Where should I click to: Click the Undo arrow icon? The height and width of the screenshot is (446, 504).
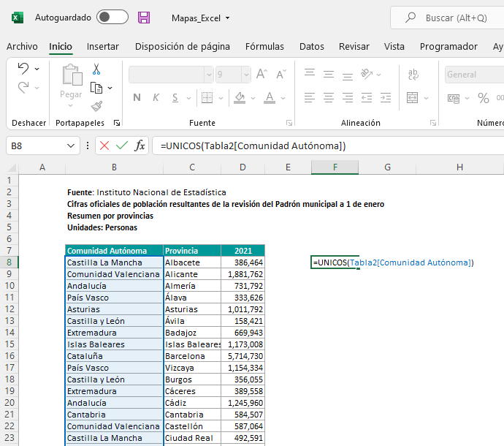coord(23,69)
